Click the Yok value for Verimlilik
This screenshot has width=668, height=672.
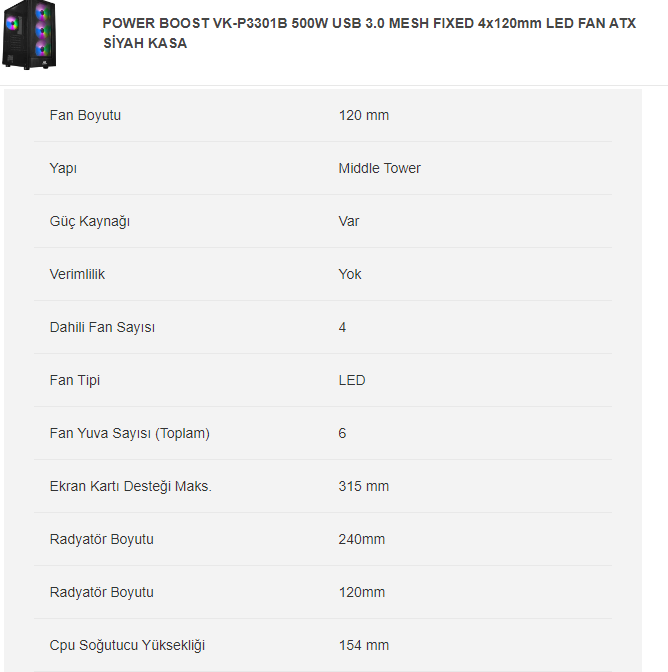click(350, 274)
